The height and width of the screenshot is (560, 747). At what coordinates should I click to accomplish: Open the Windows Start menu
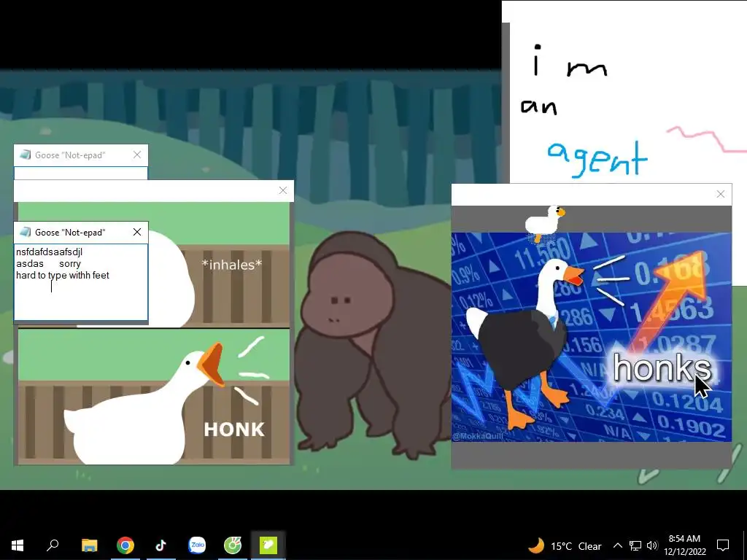(18, 545)
